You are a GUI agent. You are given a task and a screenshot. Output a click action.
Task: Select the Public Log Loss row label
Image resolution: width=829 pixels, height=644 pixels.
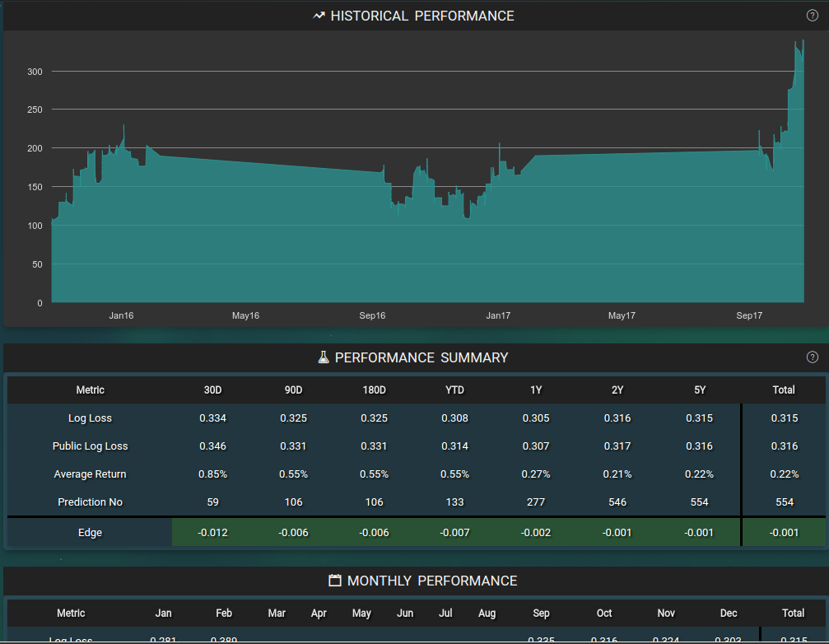click(90, 446)
